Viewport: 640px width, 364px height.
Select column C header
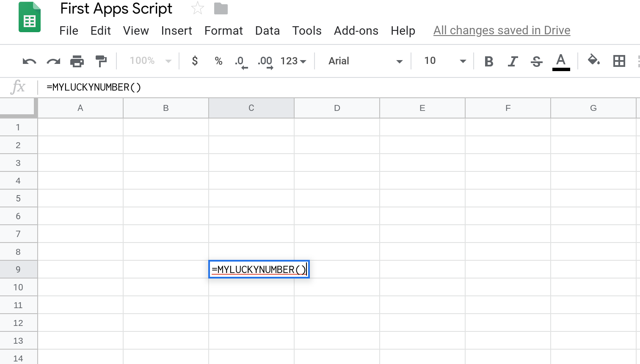click(251, 108)
